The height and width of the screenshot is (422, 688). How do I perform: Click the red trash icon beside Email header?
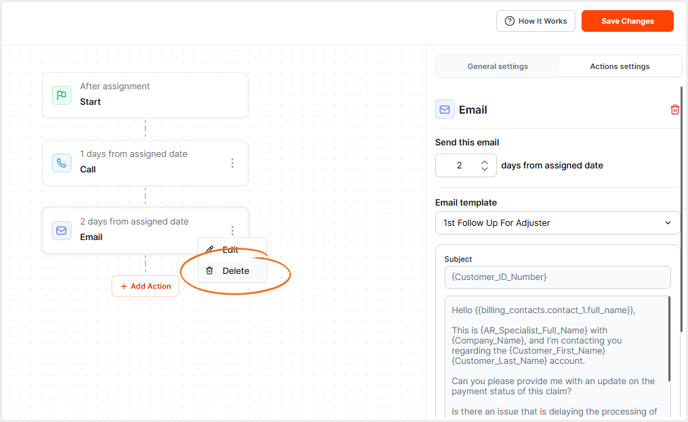[675, 110]
